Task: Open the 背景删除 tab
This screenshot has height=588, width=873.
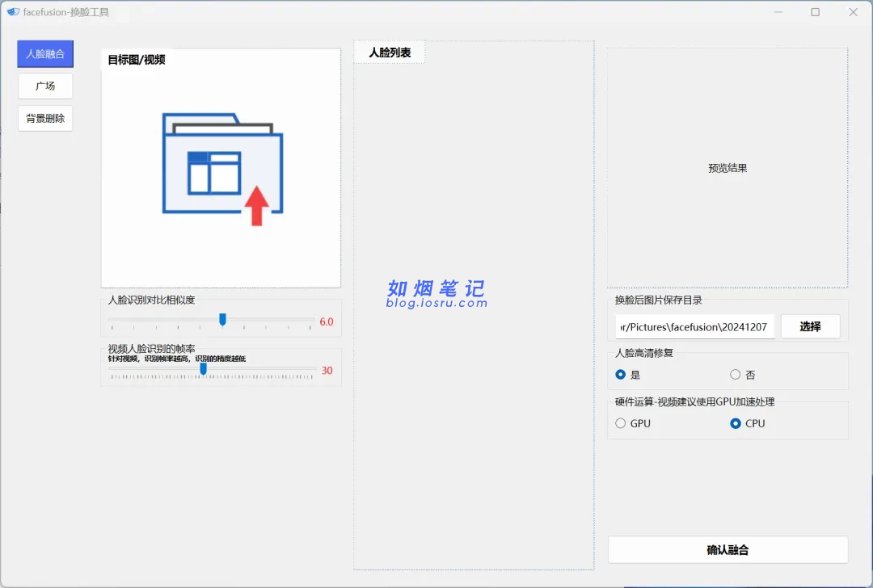Action: (45, 119)
